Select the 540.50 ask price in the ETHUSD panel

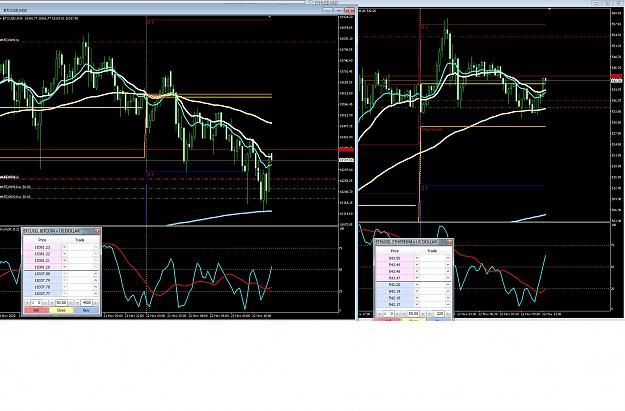pyautogui.click(x=394, y=258)
